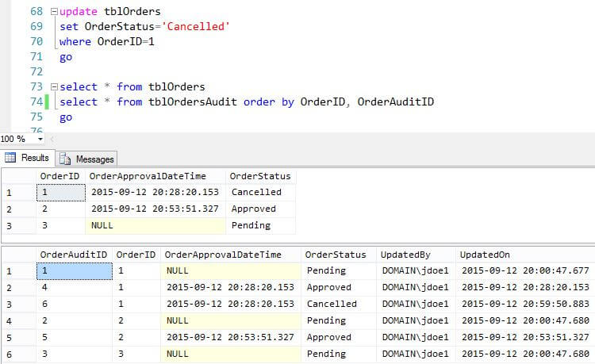Select the UpdatedOn cell ending in 20:59:50.883
The width and height of the screenshot is (595, 364).
coord(525,304)
